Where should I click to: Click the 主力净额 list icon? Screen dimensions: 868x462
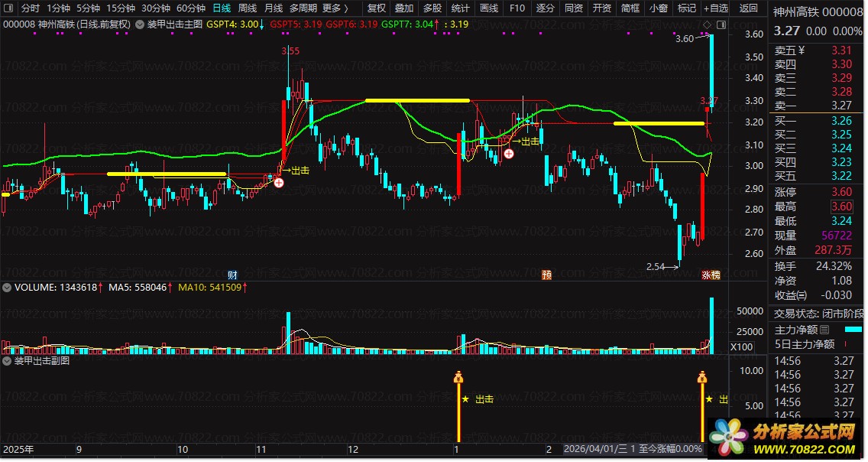pos(824,330)
